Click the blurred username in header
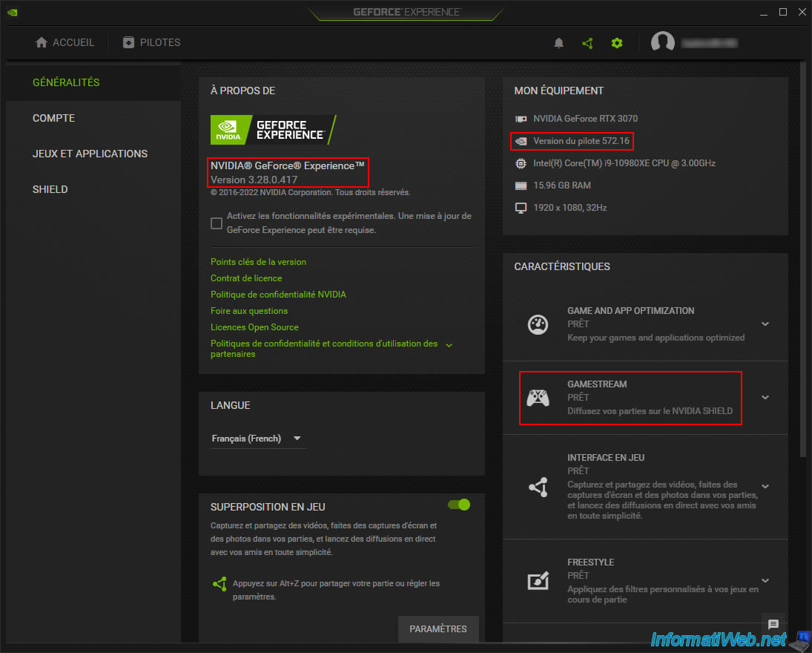 pyautogui.click(x=709, y=43)
